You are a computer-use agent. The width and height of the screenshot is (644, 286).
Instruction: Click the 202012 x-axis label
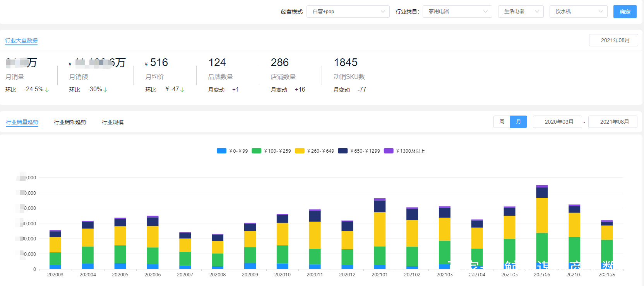point(347,275)
